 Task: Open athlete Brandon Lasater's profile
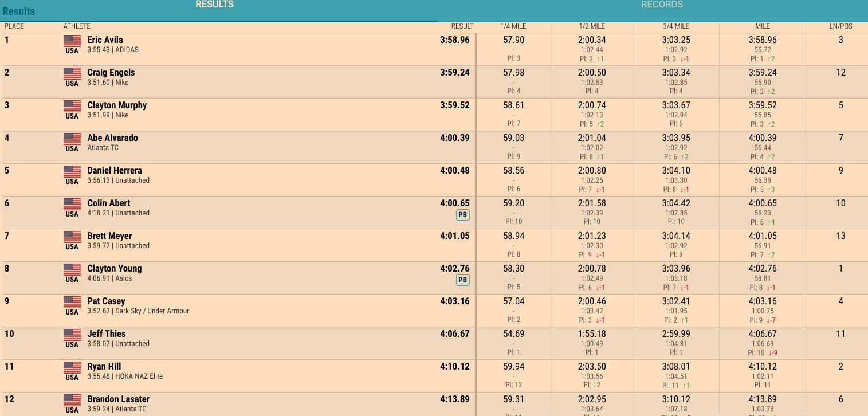(118, 399)
